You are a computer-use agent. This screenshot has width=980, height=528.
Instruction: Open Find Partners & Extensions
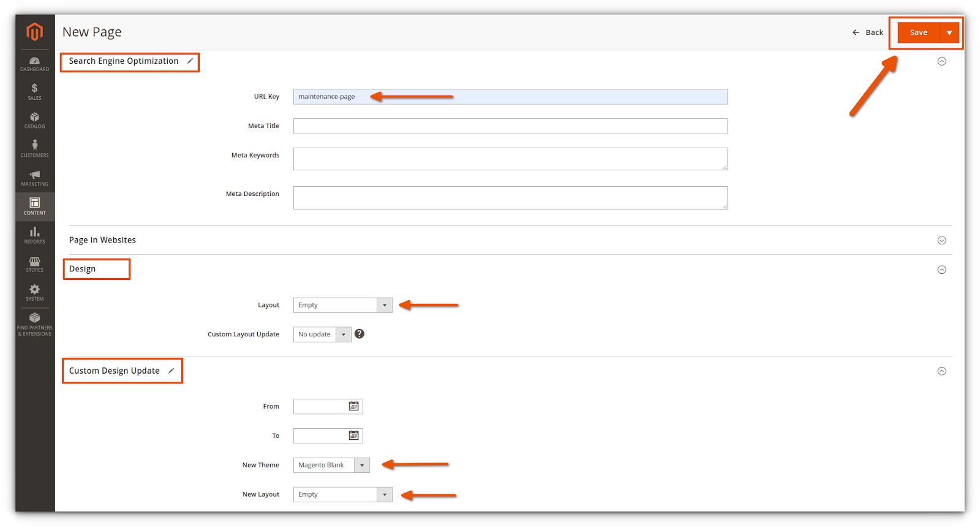coord(35,324)
